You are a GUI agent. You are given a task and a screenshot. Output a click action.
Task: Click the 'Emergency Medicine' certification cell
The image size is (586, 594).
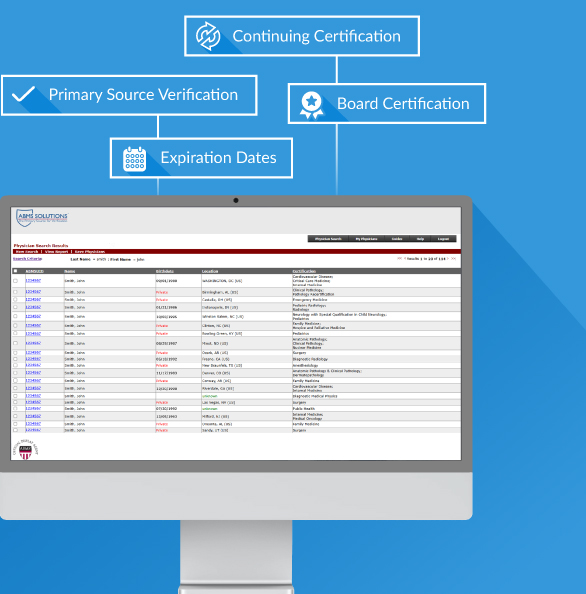tap(309, 300)
